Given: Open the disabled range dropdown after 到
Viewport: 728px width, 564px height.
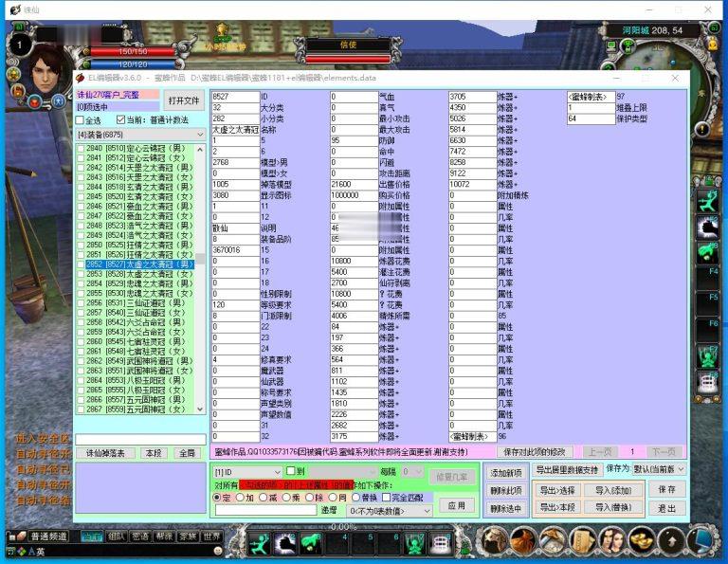Looking at the screenshot, I should [x=343, y=472].
